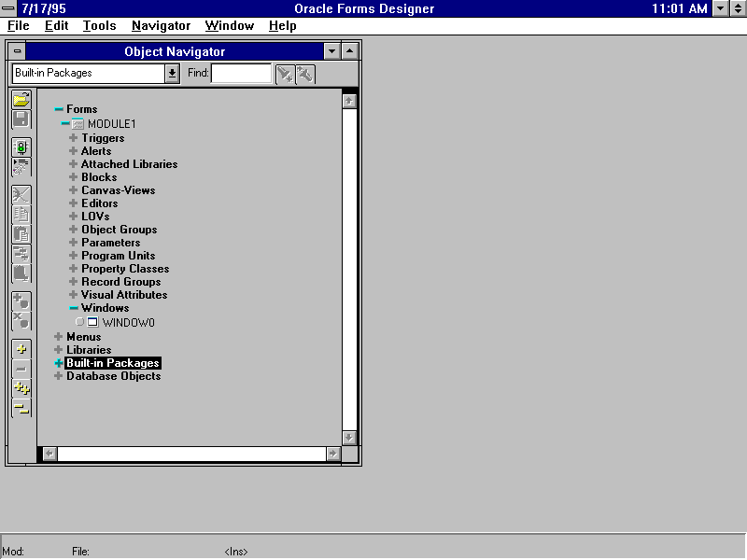Expand the Database Objects node
Image resolution: width=747 pixels, height=560 pixels.
(x=59, y=376)
